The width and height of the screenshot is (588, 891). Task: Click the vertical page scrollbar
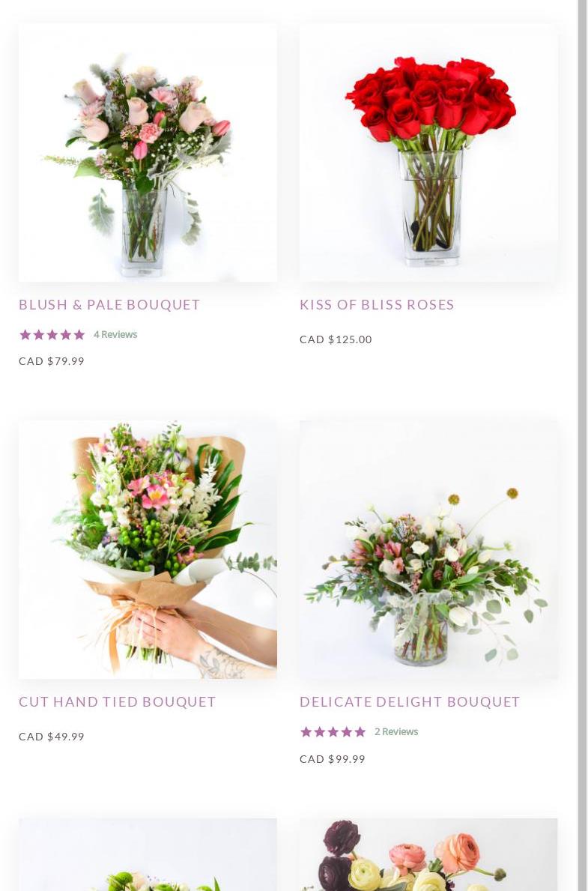pyautogui.click(x=582, y=445)
